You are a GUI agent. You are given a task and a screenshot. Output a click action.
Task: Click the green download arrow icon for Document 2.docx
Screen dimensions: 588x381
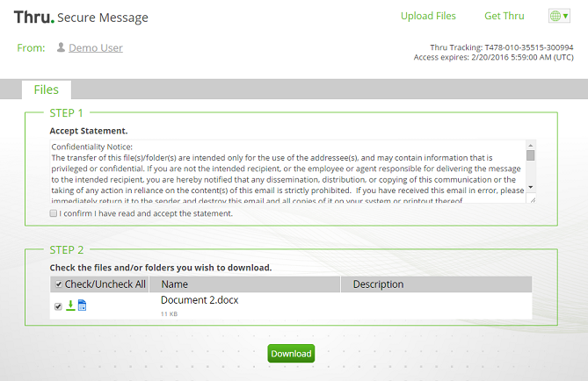[x=70, y=306]
